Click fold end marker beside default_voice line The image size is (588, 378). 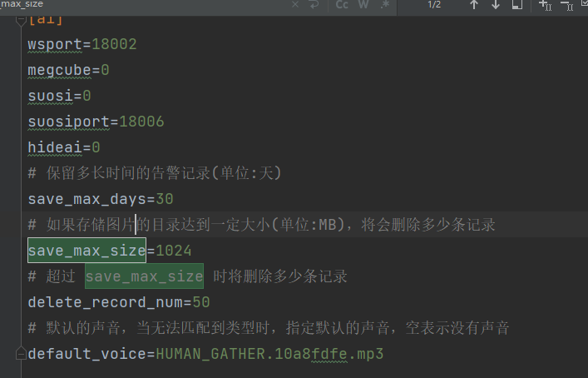21,354
